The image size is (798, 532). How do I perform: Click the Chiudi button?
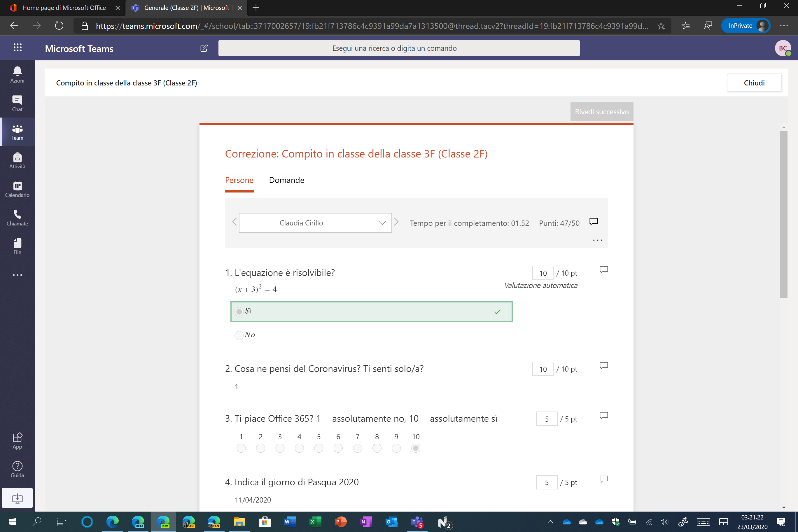754,83
